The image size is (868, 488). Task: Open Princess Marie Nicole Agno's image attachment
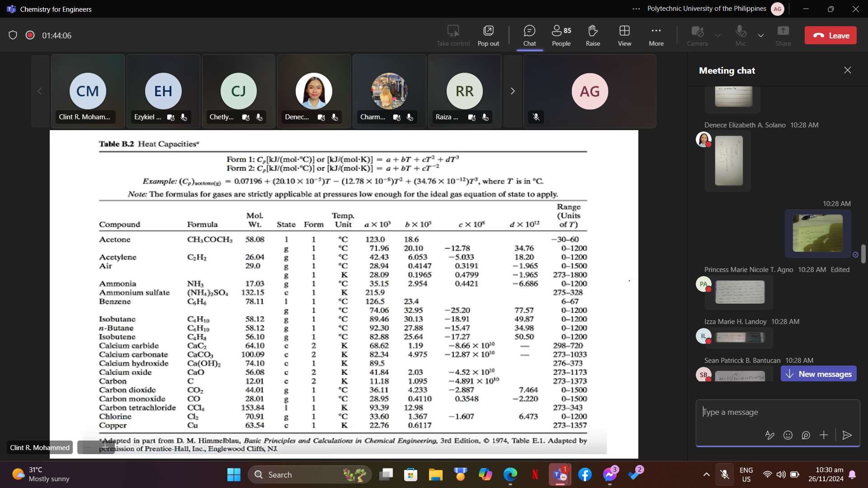(740, 292)
